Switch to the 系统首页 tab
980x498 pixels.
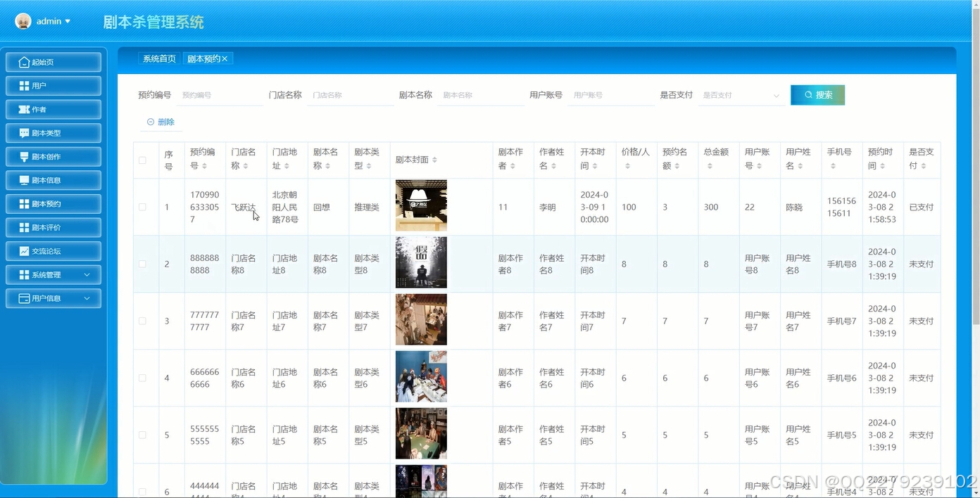coord(159,58)
